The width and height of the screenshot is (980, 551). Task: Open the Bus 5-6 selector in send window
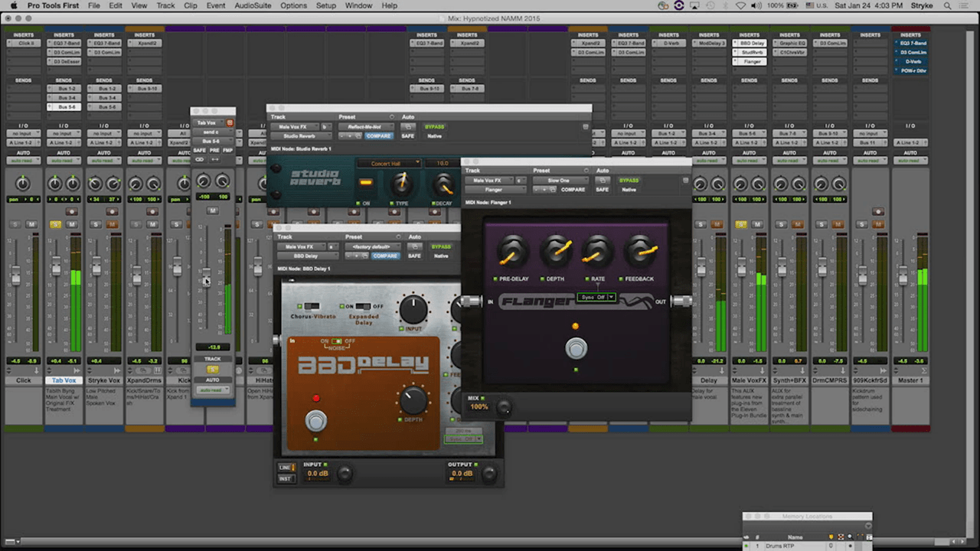211,141
